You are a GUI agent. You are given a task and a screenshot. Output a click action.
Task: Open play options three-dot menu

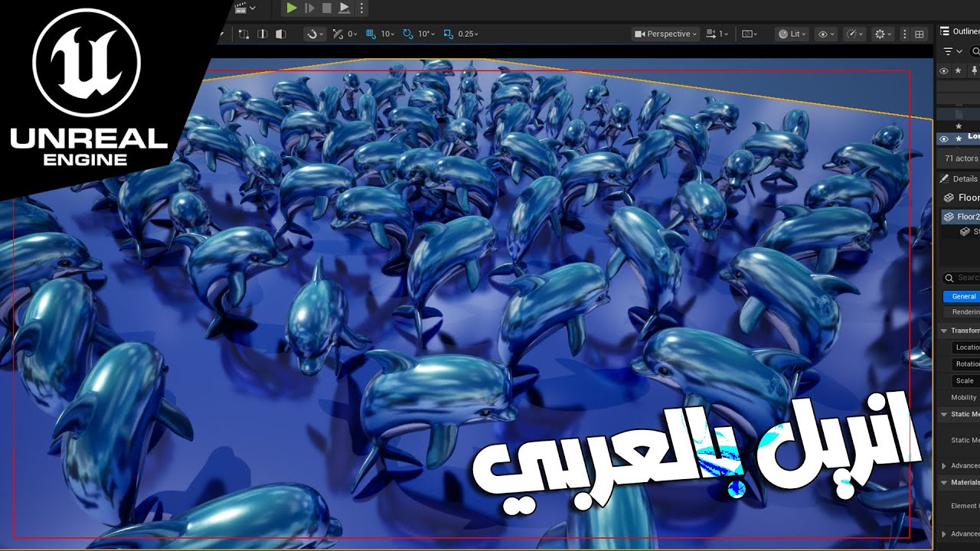[x=362, y=8]
